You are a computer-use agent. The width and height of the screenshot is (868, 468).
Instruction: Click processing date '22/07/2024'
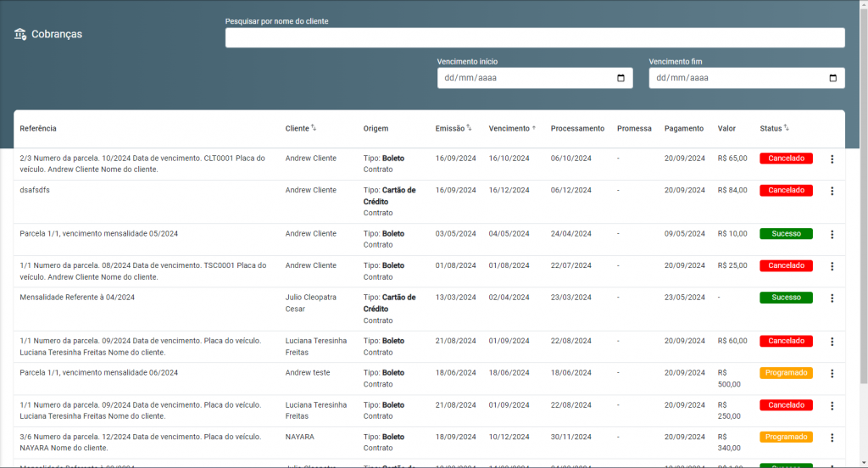pyautogui.click(x=570, y=266)
